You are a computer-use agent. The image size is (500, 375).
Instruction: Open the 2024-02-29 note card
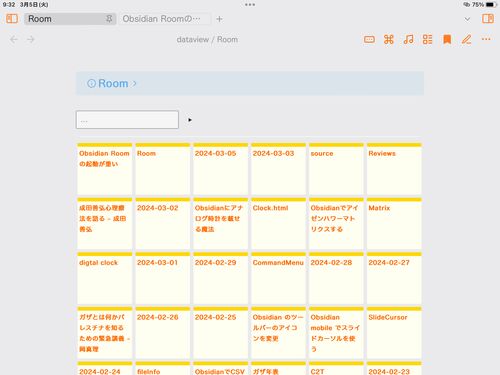click(x=221, y=278)
